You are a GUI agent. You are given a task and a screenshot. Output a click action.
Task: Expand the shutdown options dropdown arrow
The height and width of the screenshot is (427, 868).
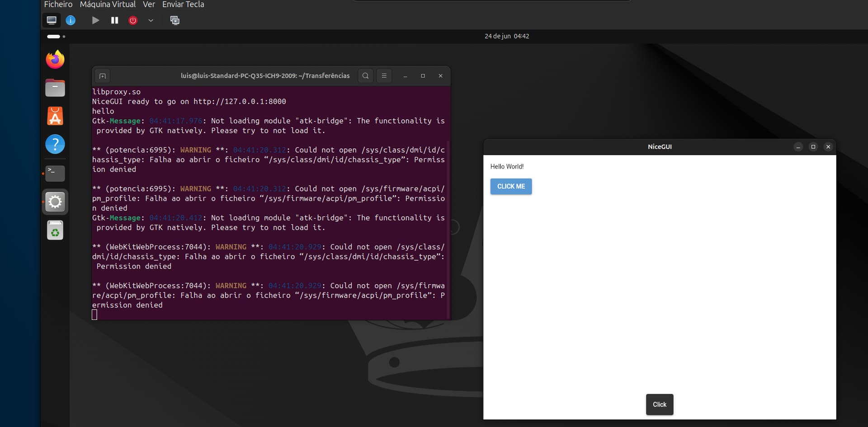[151, 20]
